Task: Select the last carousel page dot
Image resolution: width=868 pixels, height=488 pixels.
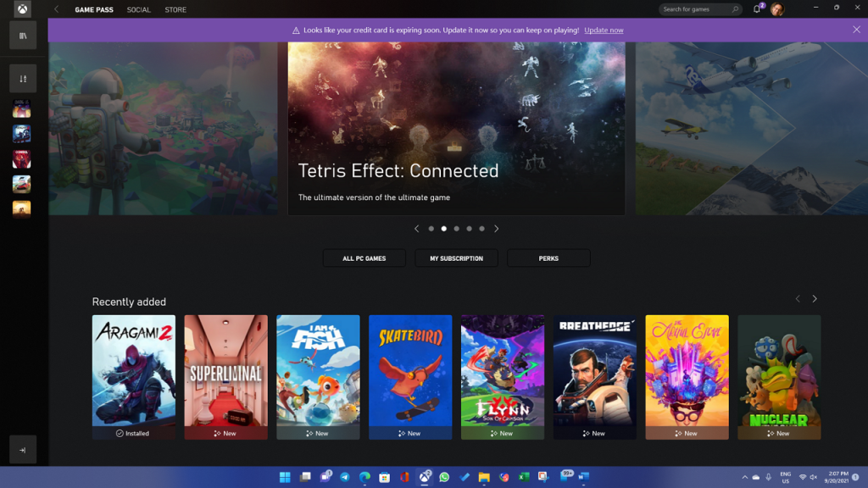Action: point(481,228)
